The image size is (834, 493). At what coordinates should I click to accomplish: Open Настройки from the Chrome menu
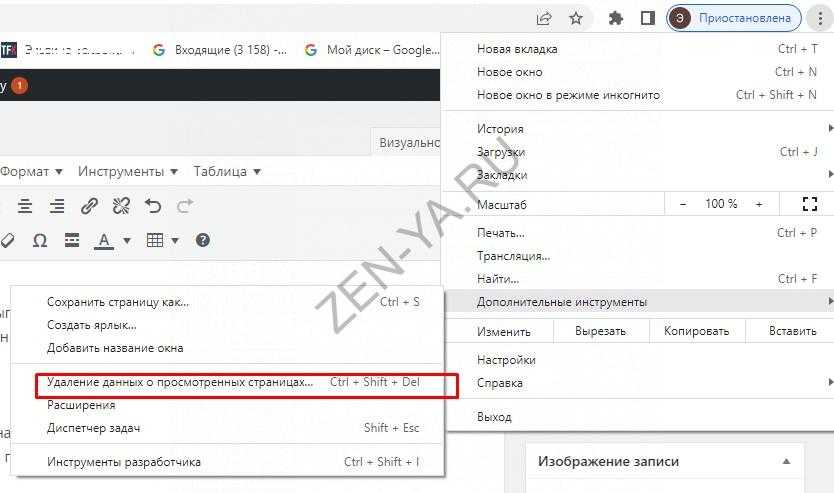506,360
